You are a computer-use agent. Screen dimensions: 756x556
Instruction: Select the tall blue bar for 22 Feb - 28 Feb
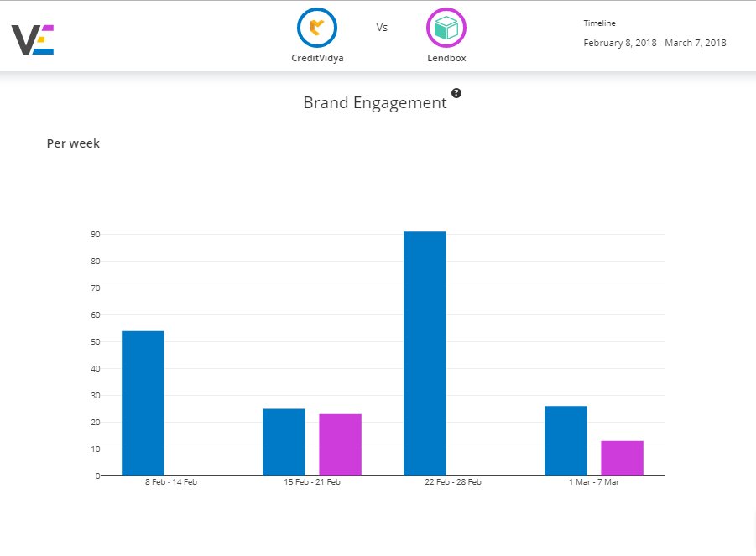point(425,352)
